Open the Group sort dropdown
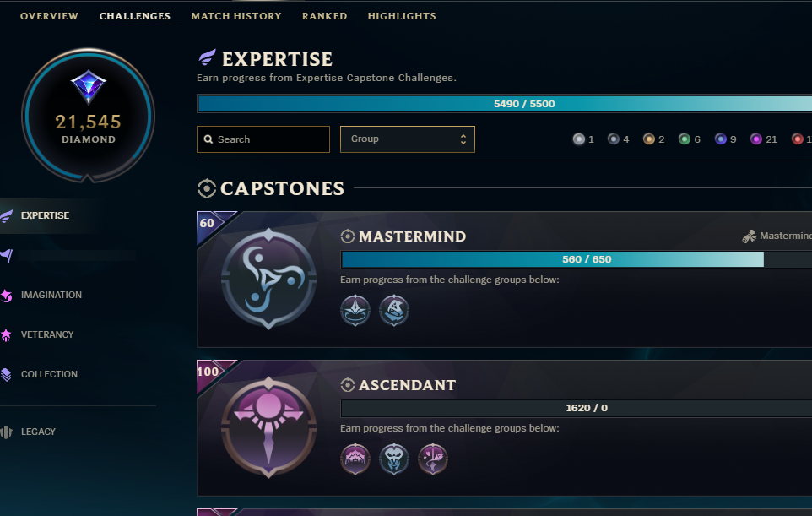The height and width of the screenshot is (516, 812). (x=408, y=139)
